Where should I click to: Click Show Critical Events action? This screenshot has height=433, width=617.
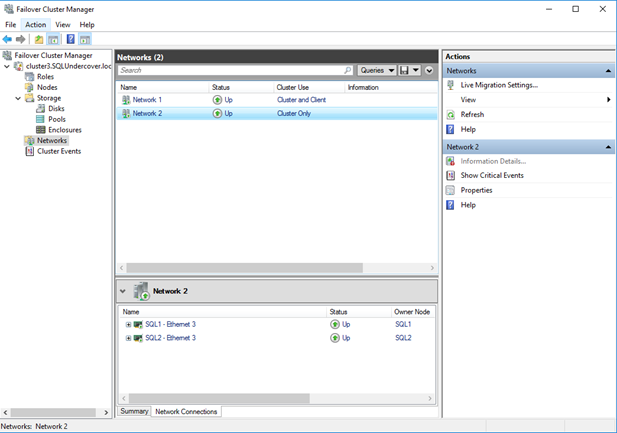[492, 175]
